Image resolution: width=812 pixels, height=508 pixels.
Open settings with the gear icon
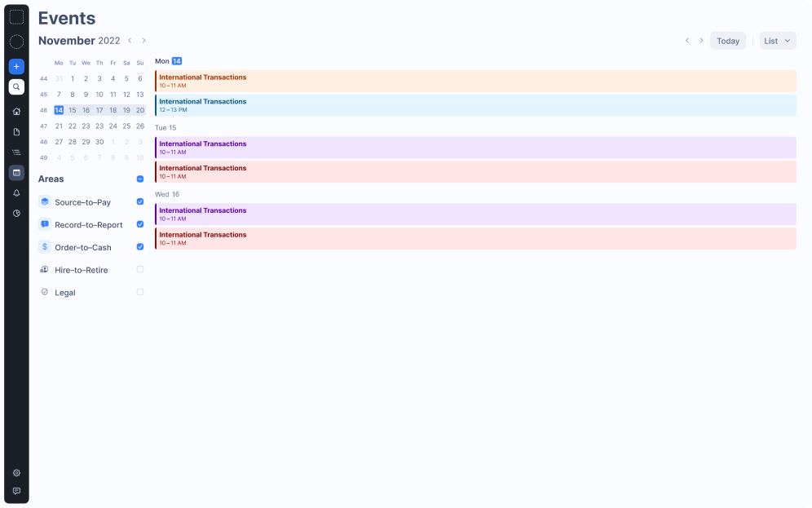pos(16,473)
